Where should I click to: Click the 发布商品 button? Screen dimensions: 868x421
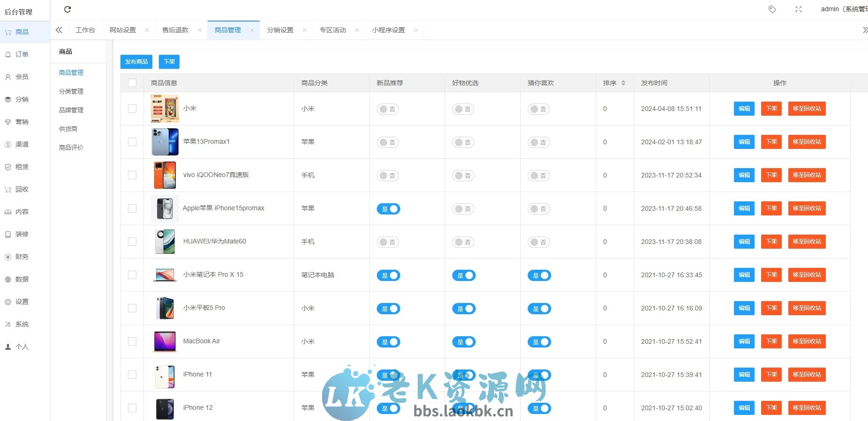click(136, 62)
